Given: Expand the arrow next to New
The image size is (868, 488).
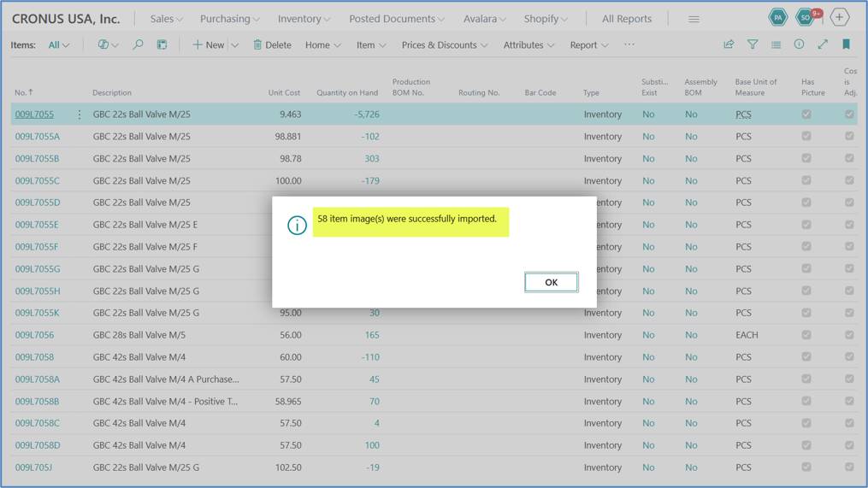Looking at the screenshot, I should tap(234, 45).
